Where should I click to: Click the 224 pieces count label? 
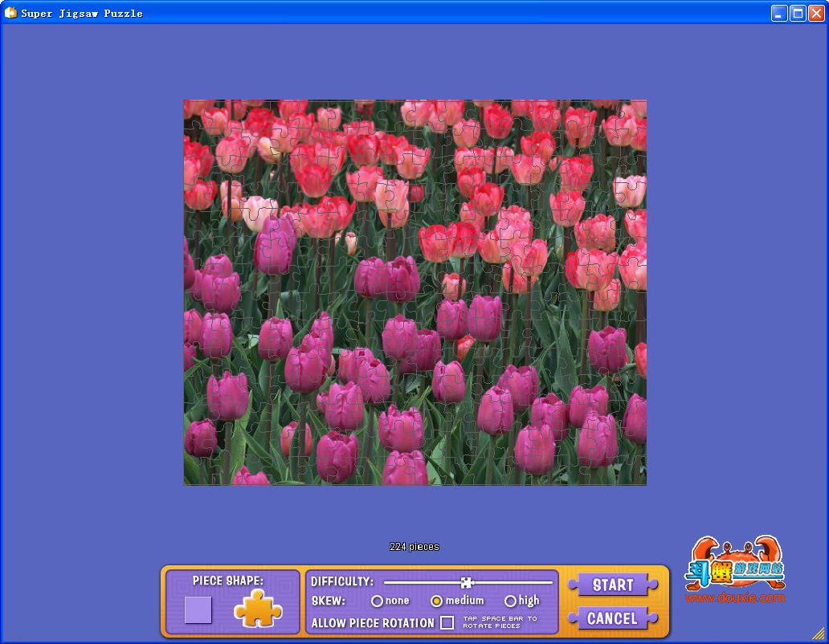tap(414, 547)
